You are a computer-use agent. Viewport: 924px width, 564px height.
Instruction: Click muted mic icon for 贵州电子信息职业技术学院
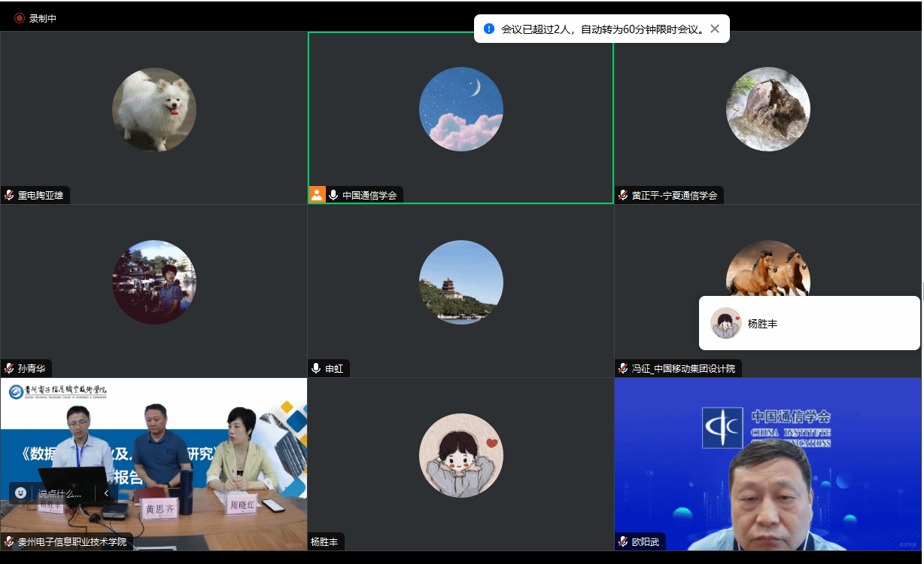(x=9, y=541)
